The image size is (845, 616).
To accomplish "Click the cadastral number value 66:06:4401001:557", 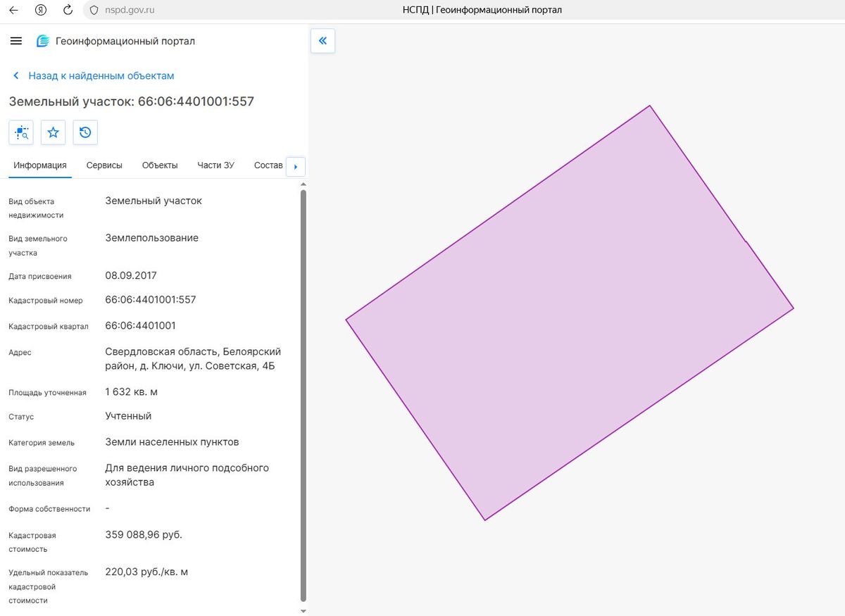I will [x=151, y=300].
